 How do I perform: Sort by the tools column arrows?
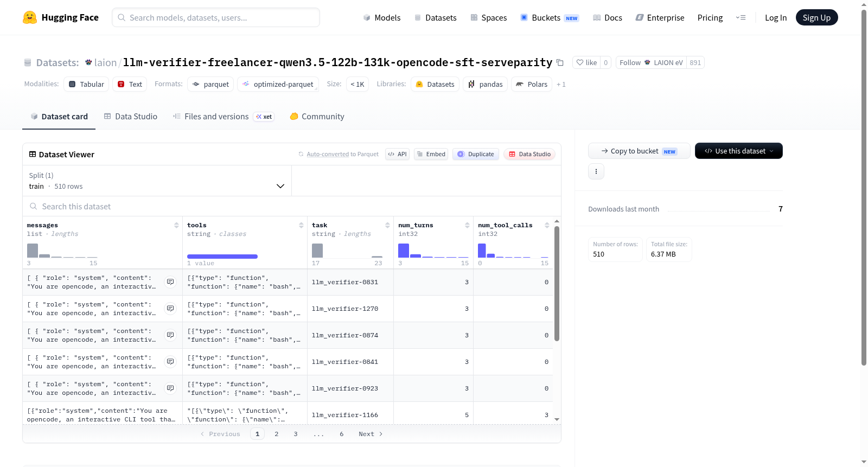(x=301, y=225)
